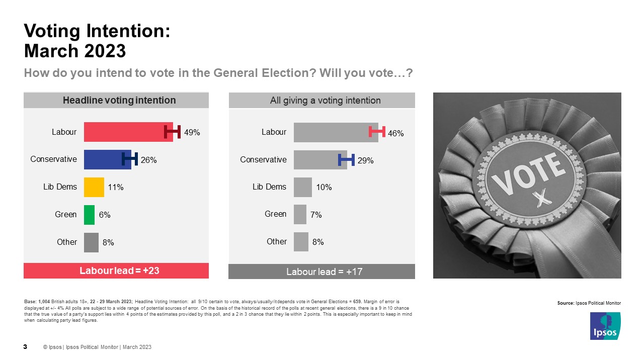644x362 pixels.
Task: Click the Voting Intention: March 2023 title
Action: pyautogui.click(x=98, y=41)
